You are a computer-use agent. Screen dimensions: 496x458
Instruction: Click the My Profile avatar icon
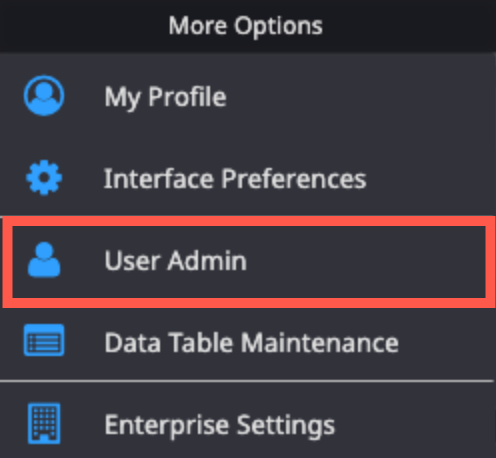pos(44,96)
